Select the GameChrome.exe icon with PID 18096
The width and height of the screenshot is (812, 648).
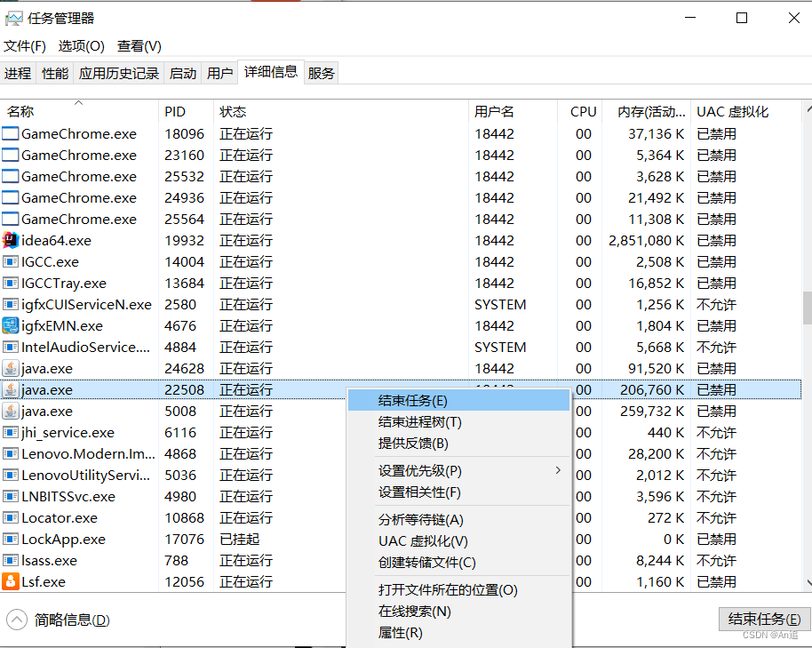coord(12,133)
